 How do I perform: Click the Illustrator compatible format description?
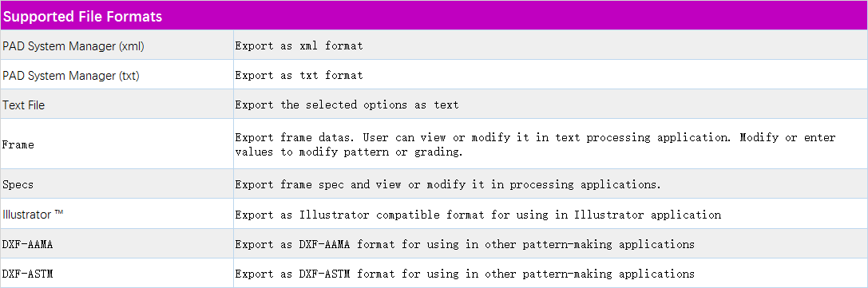(478, 215)
